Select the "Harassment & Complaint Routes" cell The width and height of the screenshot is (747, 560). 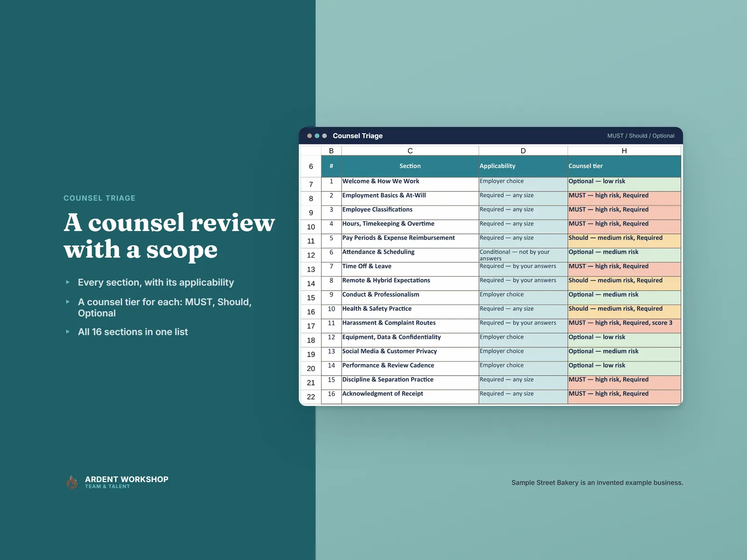pos(410,326)
